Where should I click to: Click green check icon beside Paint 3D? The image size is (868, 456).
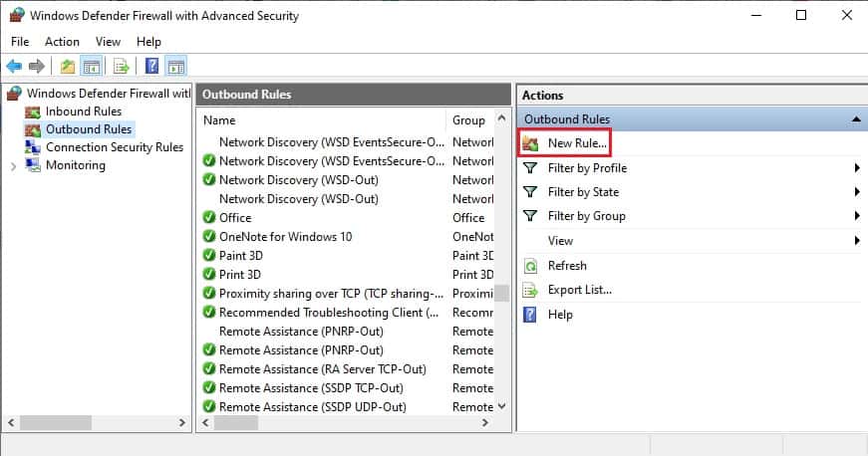(x=209, y=256)
